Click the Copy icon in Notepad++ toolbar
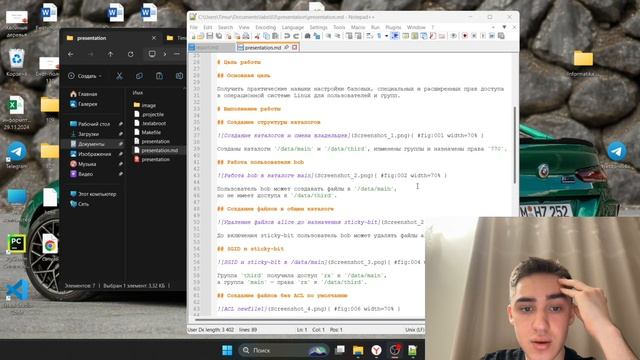 coord(266,36)
